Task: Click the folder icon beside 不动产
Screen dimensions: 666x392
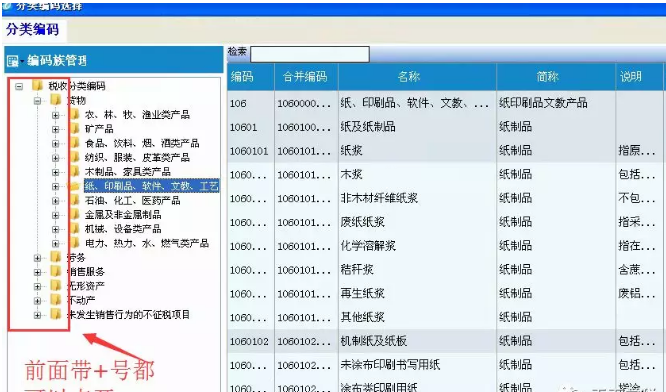Action: [56, 300]
